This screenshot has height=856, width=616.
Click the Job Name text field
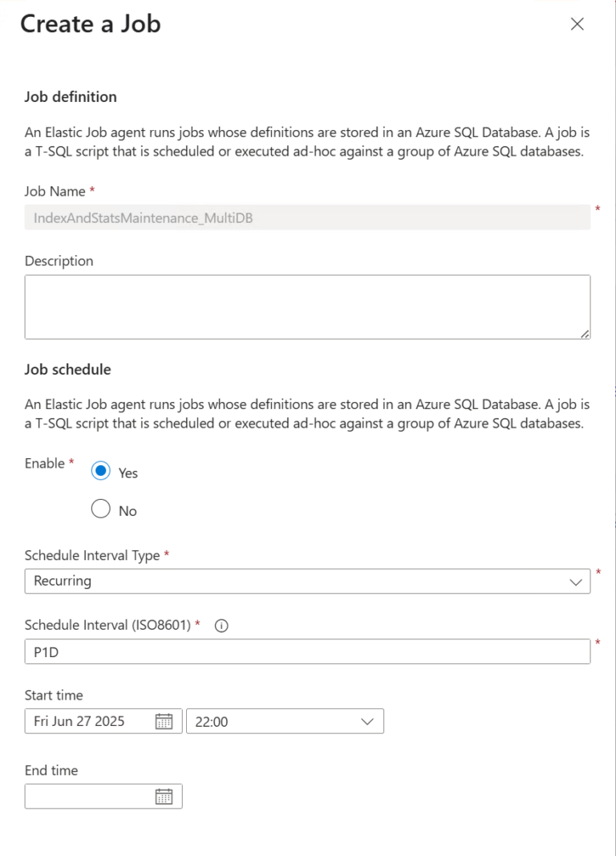307,217
